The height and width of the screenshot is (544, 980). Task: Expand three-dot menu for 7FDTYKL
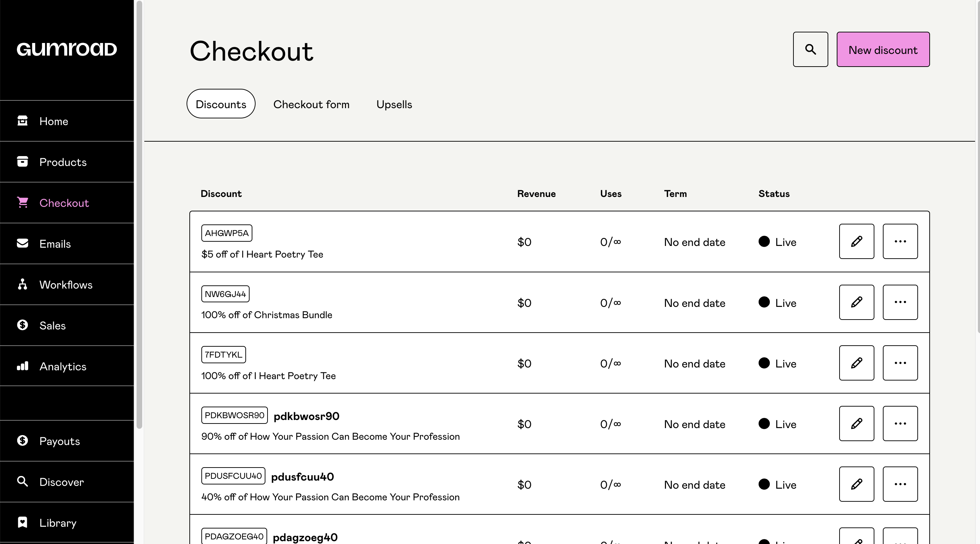point(900,363)
